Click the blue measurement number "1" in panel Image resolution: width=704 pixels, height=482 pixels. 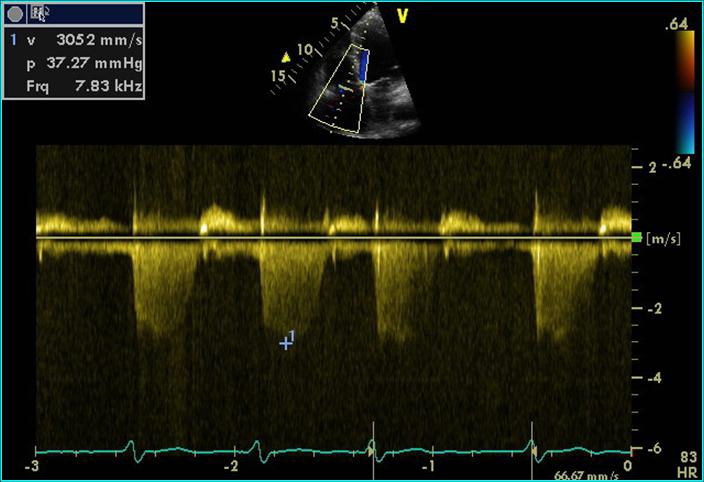click(x=14, y=40)
